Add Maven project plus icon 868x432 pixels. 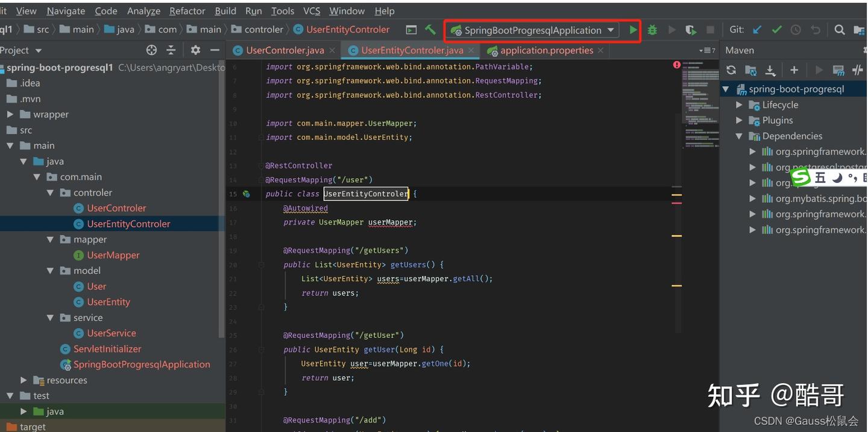click(794, 70)
